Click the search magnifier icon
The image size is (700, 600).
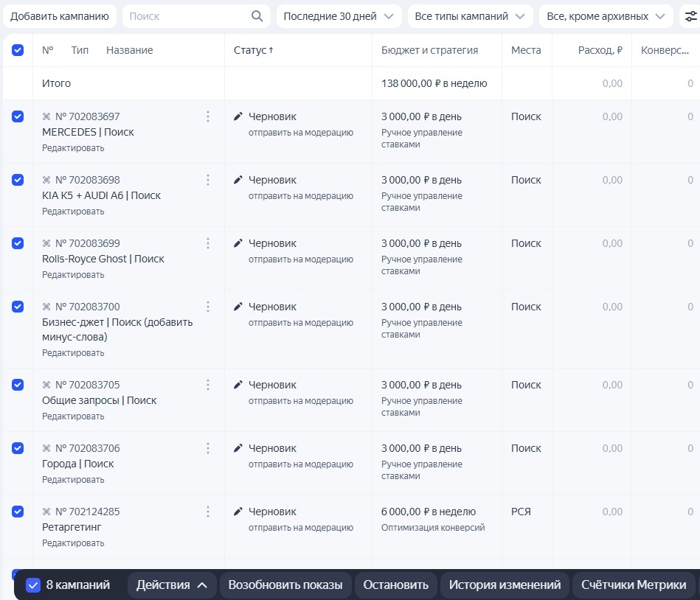click(x=257, y=16)
